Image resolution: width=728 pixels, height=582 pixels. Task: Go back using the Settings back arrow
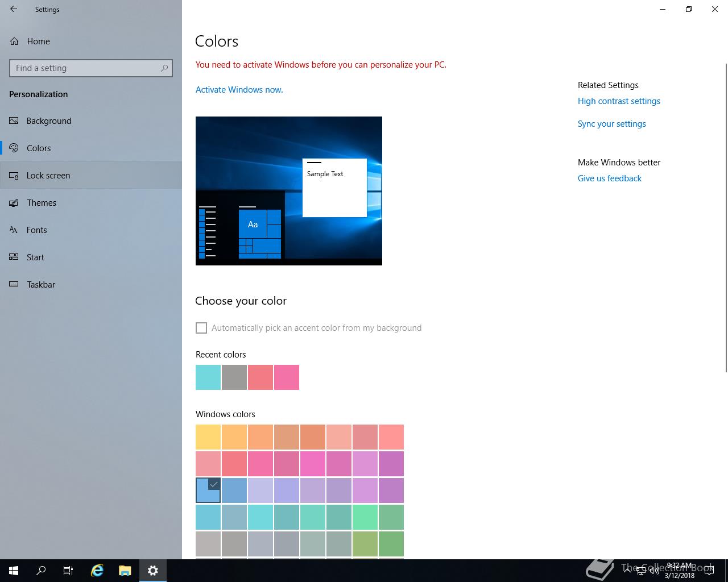coord(14,9)
